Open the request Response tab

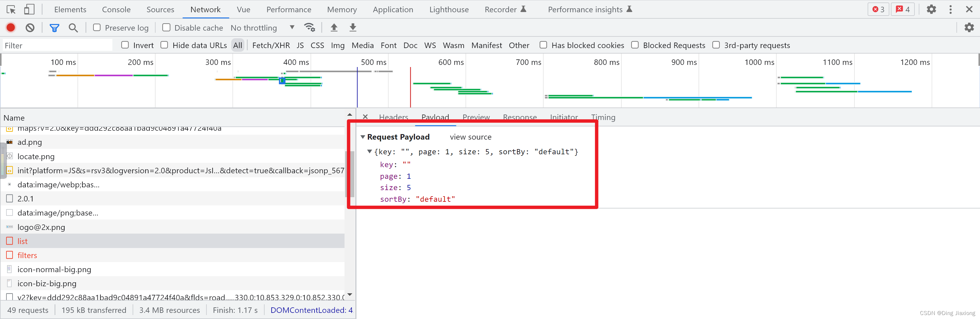(520, 117)
